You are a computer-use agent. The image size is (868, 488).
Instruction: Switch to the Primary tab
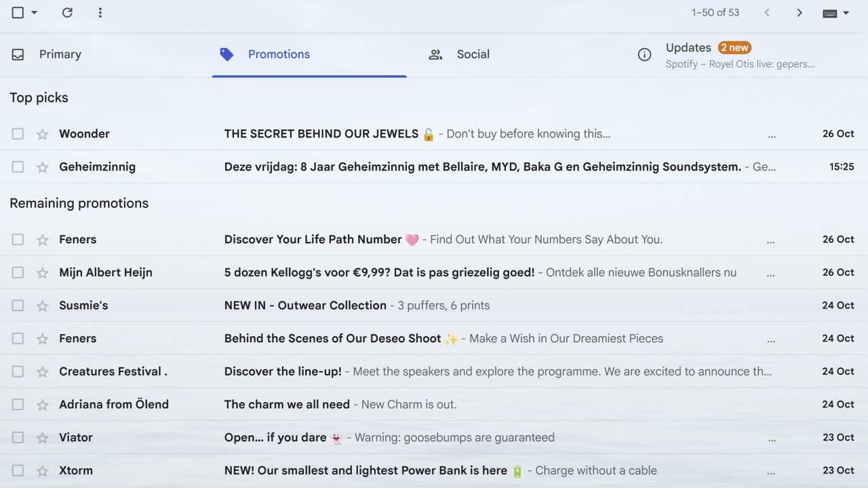(60, 54)
